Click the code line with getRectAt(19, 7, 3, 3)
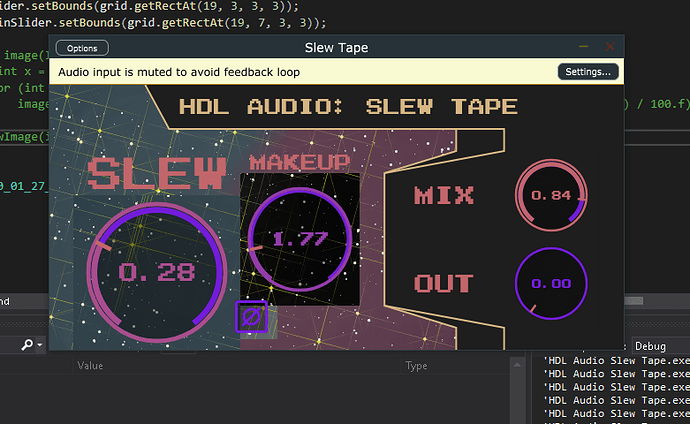The image size is (690, 424). (163, 22)
